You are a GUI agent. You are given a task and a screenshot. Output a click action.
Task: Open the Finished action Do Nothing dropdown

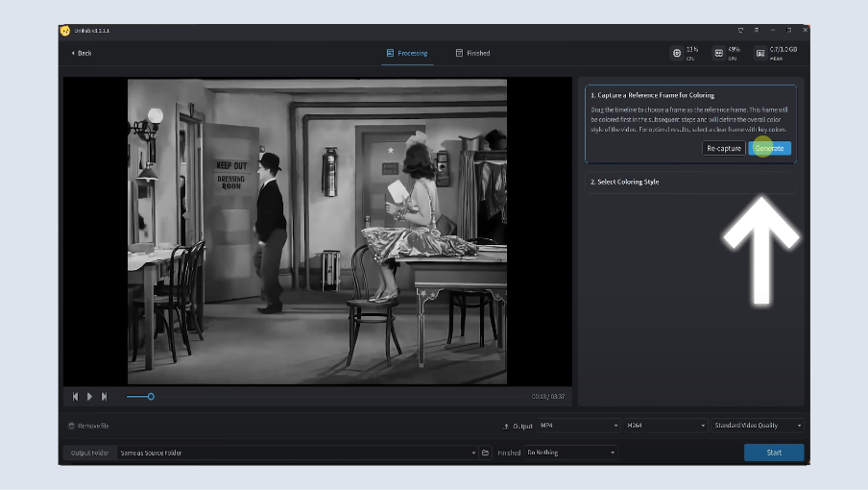pos(570,453)
